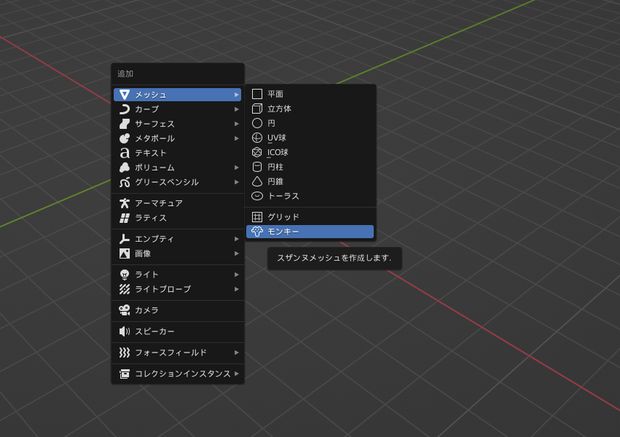
Task: Click the Light (ライト) bulb icon
Action: 125,274
